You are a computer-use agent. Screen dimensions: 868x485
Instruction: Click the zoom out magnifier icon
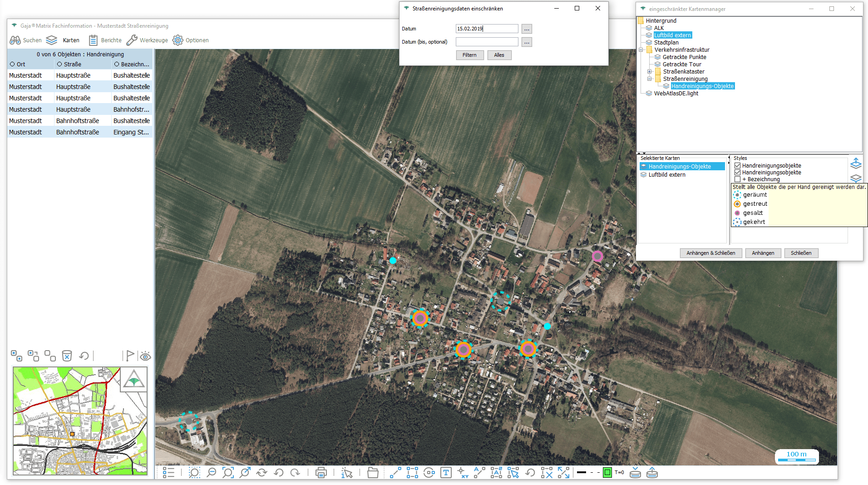211,473
